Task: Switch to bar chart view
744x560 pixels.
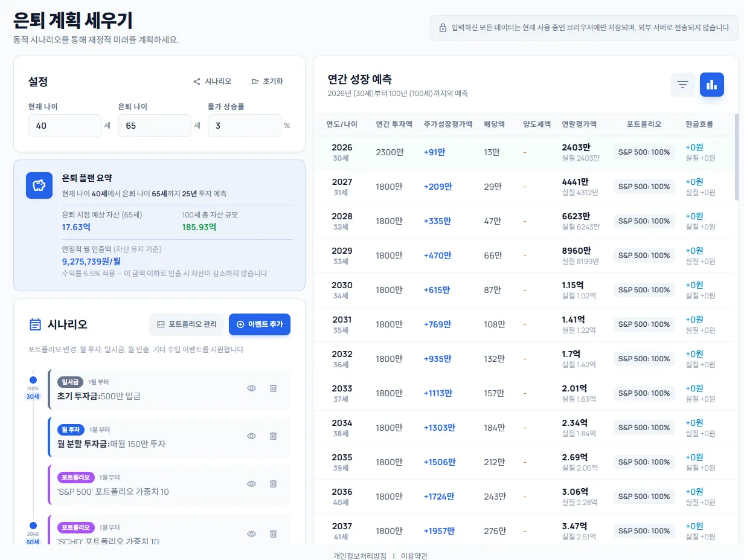Action: (x=712, y=85)
